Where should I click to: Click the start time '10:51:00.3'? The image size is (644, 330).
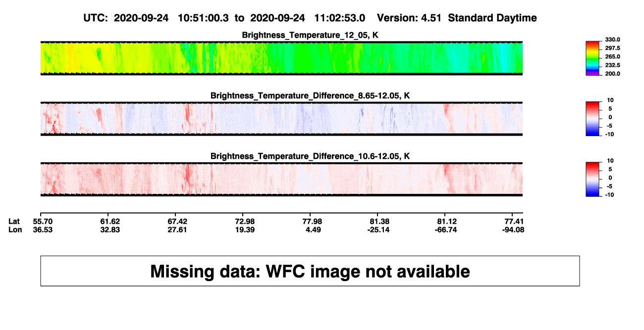pyautogui.click(x=204, y=18)
